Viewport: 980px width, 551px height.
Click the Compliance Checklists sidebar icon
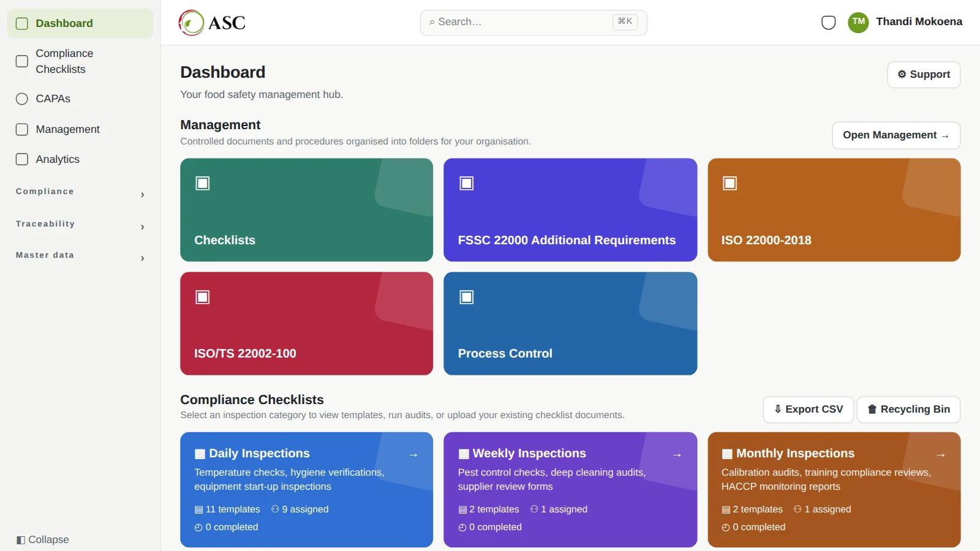click(22, 61)
